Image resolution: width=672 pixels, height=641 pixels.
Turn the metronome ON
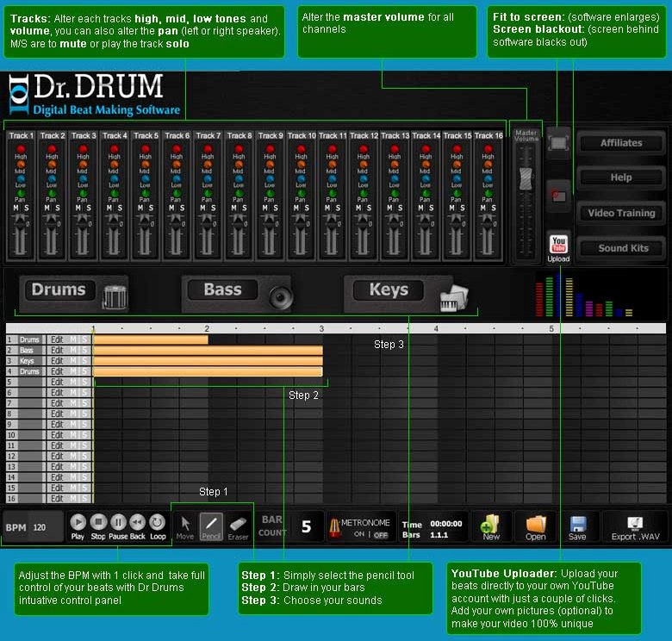coord(359,534)
